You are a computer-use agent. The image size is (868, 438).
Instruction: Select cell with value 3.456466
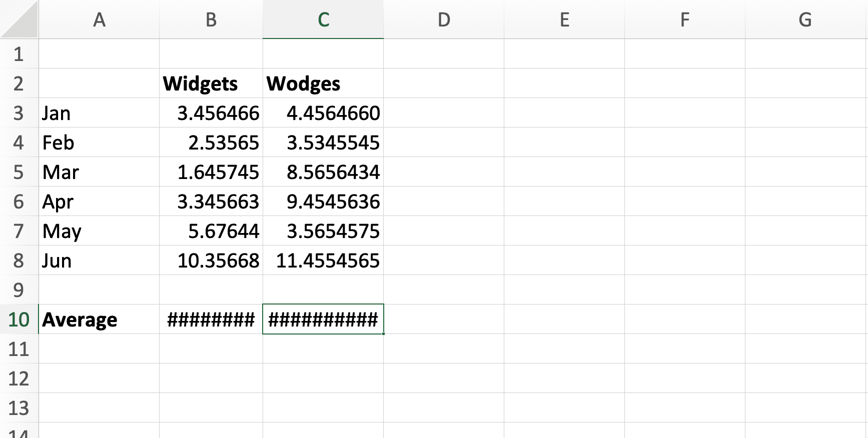(211, 112)
